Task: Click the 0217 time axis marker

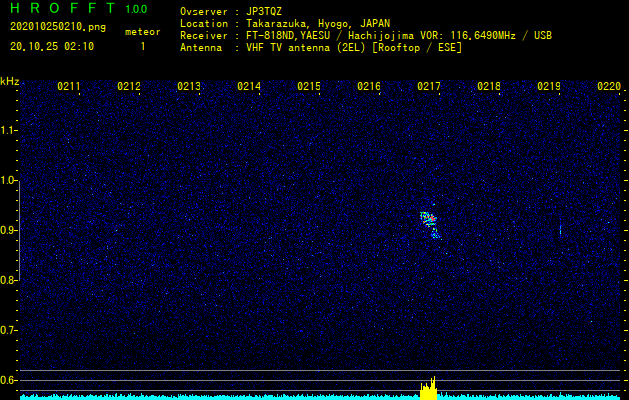Action: click(429, 86)
